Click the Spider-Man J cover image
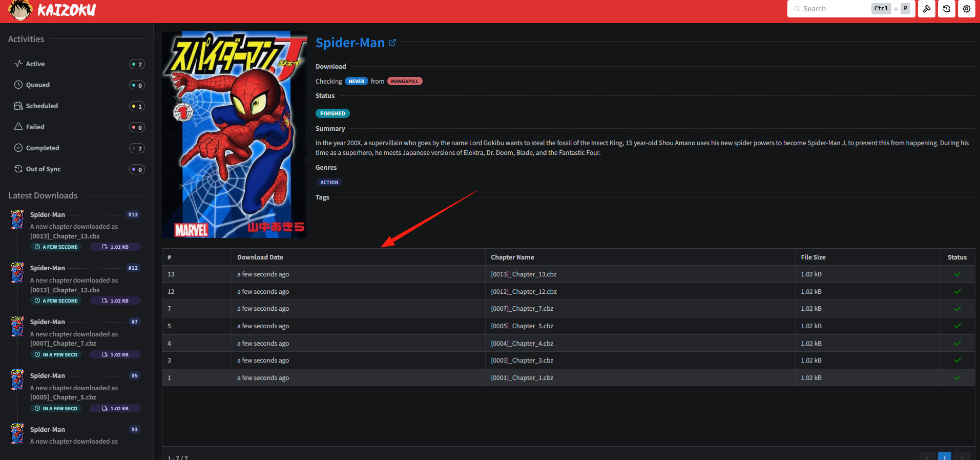The image size is (980, 460). click(234, 135)
